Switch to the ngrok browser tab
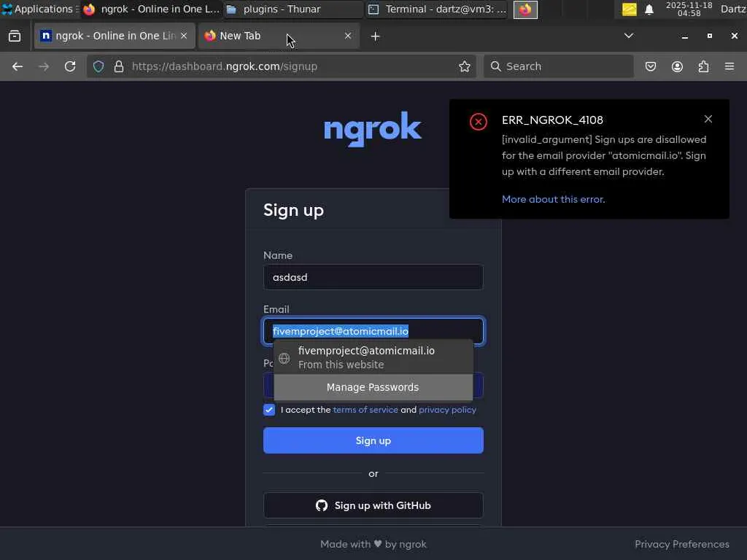The width and height of the screenshot is (747, 560). pyautogui.click(x=115, y=36)
